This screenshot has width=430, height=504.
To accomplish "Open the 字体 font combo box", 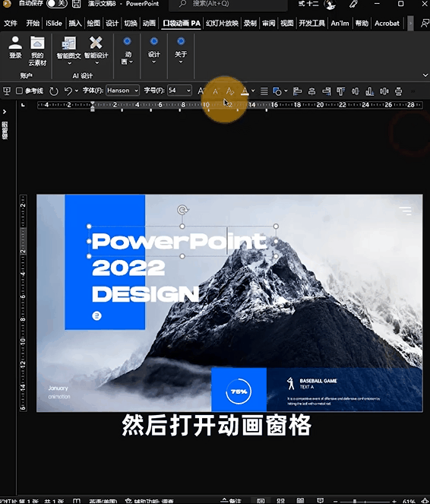I will (x=122, y=90).
